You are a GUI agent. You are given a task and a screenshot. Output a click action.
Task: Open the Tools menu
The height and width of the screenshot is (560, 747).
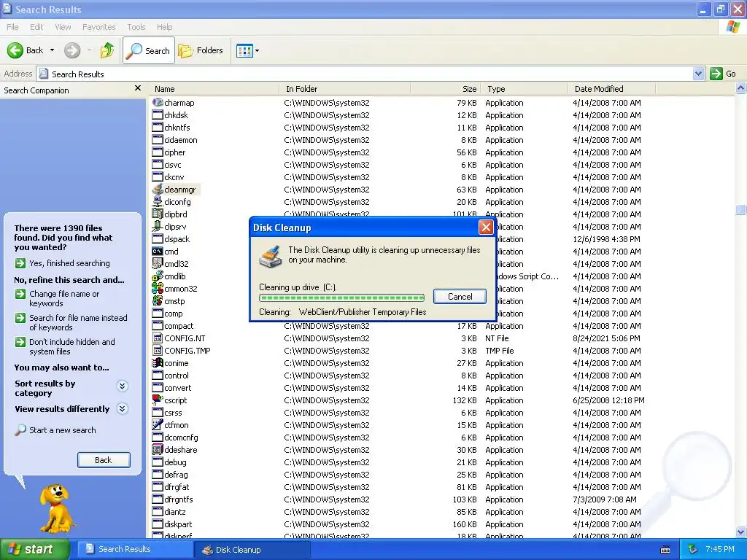(136, 27)
